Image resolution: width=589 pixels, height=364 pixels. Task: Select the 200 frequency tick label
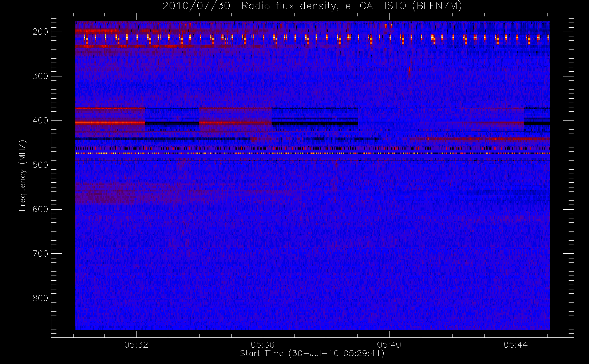[x=40, y=32]
